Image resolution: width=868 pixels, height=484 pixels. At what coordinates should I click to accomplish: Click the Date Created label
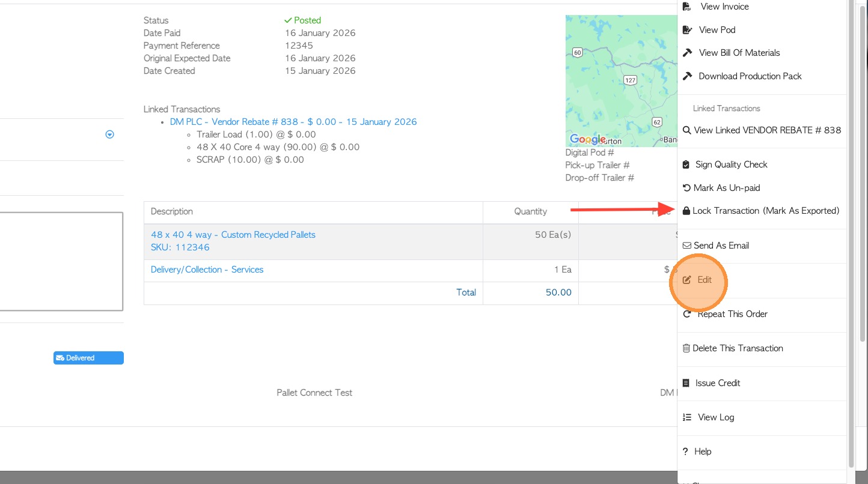tap(170, 71)
